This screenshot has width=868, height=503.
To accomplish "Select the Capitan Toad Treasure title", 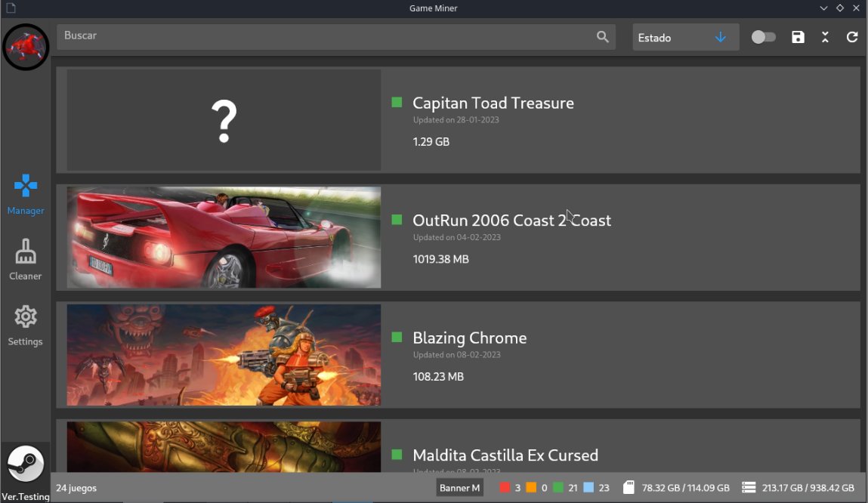I will point(493,103).
